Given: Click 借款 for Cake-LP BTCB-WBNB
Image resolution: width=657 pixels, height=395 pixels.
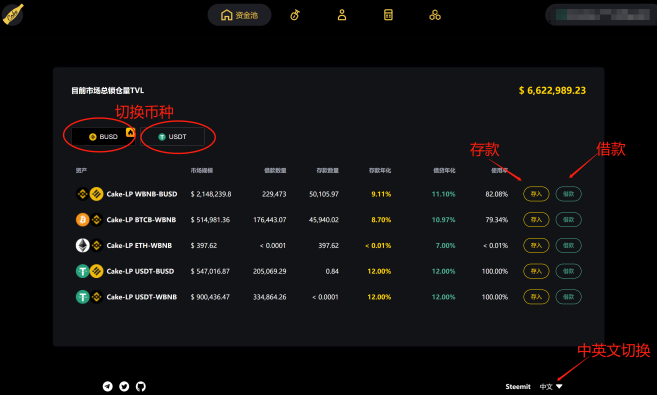Looking at the screenshot, I should pos(568,219).
